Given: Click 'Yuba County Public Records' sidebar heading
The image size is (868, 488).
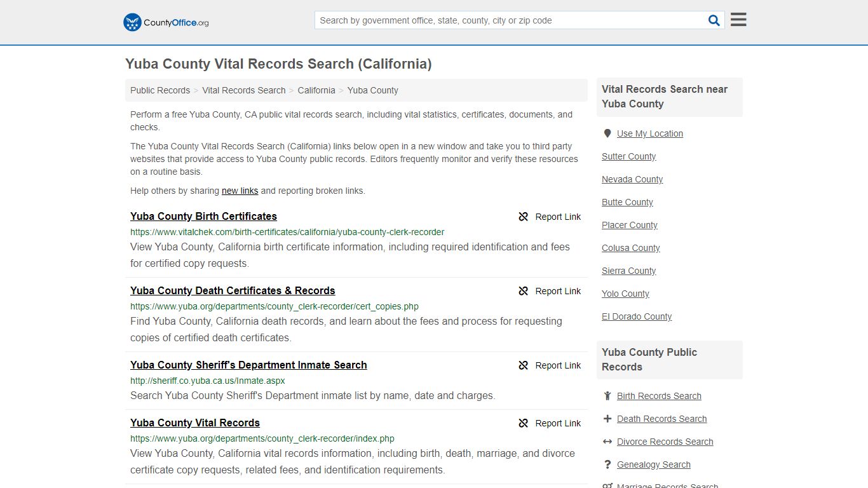Looking at the screenshot, I should [x=649, y=360].
